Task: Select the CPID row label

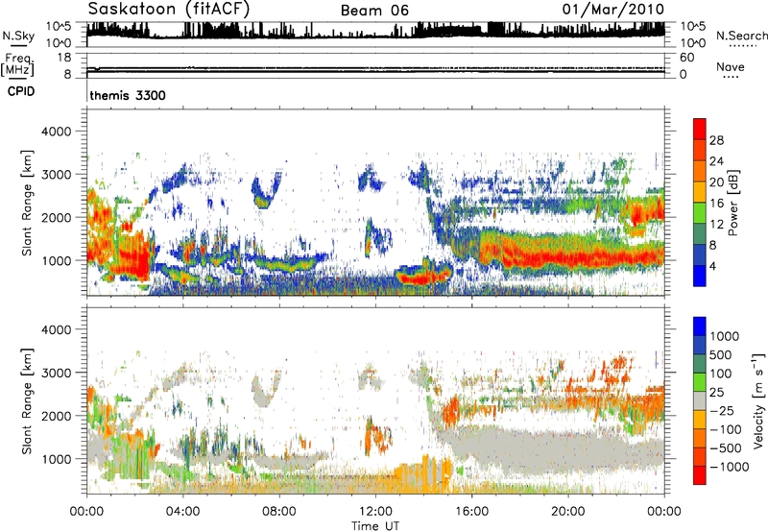Action: pyautogui.click(x=20, y=91)
